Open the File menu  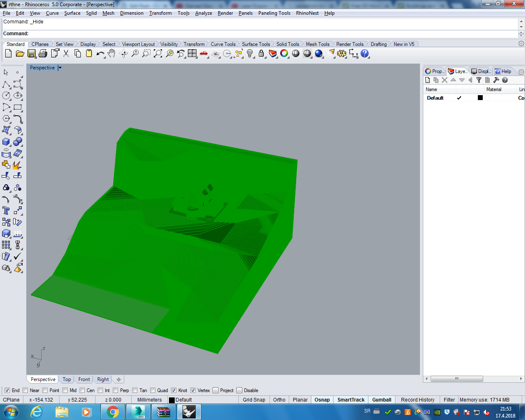pyautogui.click(x=7, y=13)
